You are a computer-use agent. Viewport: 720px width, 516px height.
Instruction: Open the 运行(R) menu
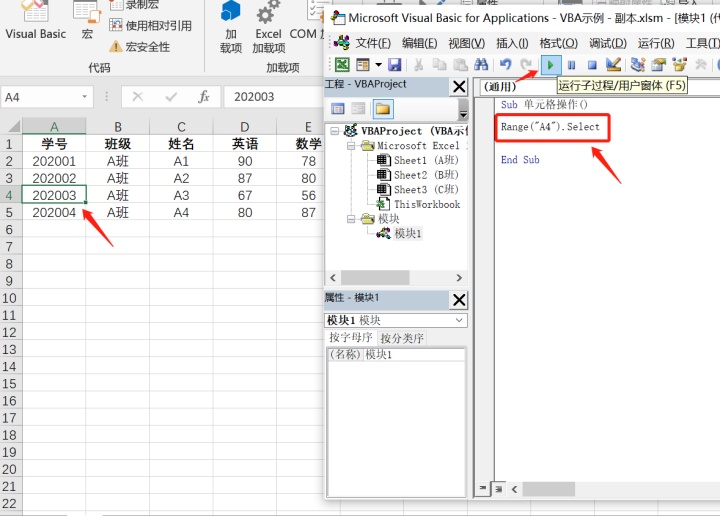click(x=656, y=43)
